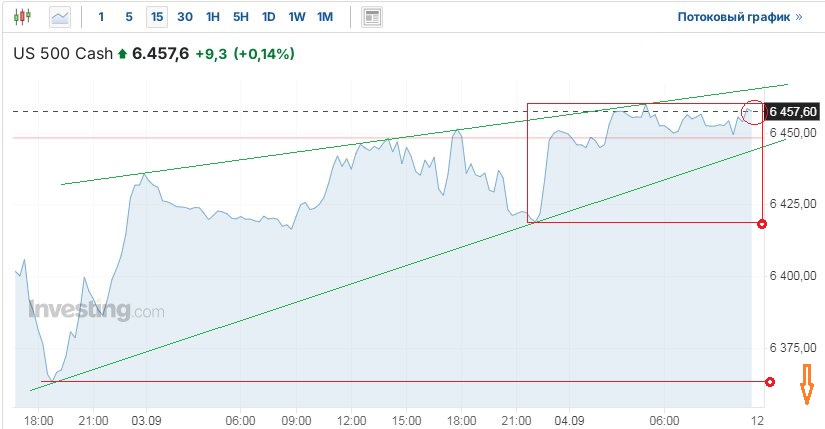Toggle the 15 minute timeframe
The width and height of the screenshot is (825, 429).
(x=156, y=17)
